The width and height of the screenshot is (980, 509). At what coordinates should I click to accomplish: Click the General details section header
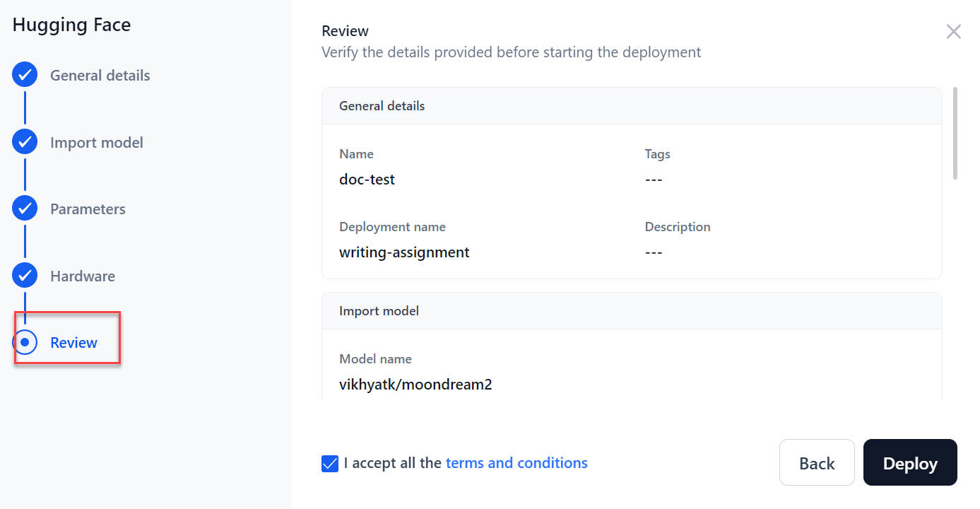(x=382, y=106)
